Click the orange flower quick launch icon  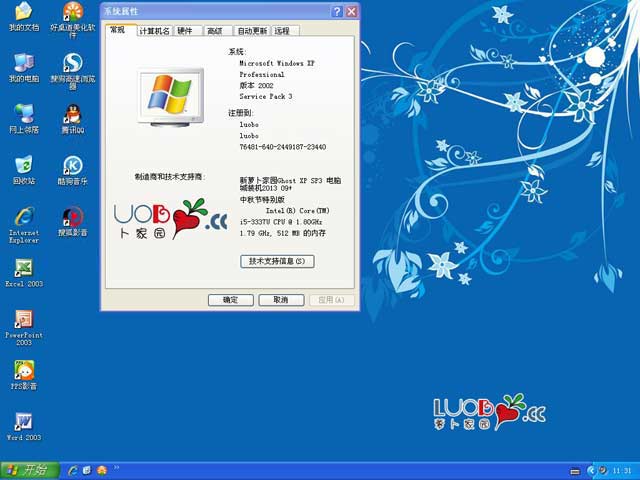pos(102,470)
